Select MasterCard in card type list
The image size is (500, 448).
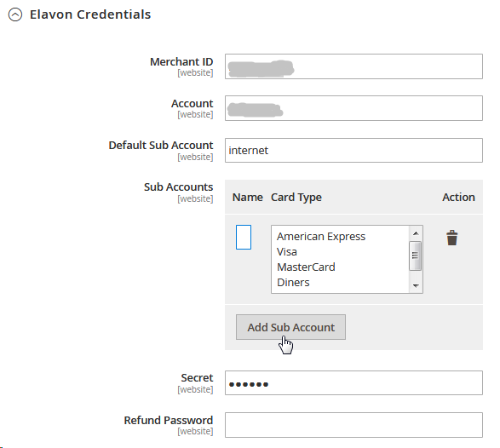[x=306, y=267]
